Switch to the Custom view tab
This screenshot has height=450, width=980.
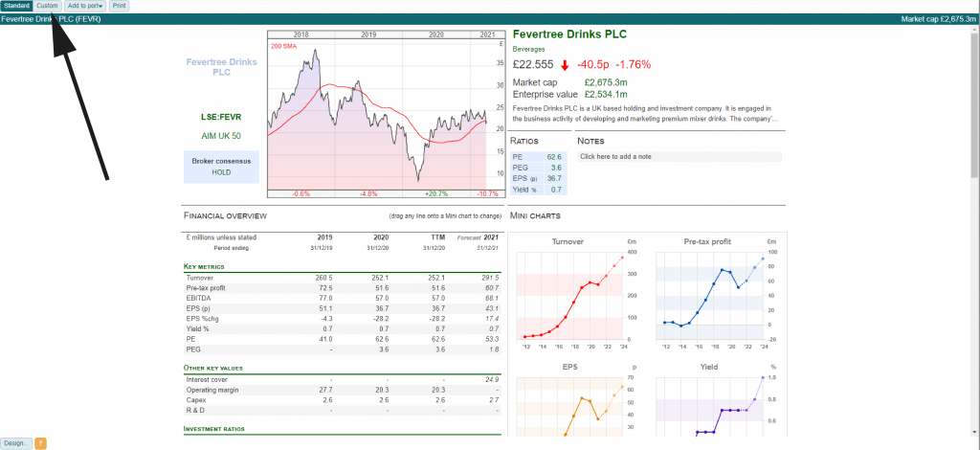[x=48, y=6]
